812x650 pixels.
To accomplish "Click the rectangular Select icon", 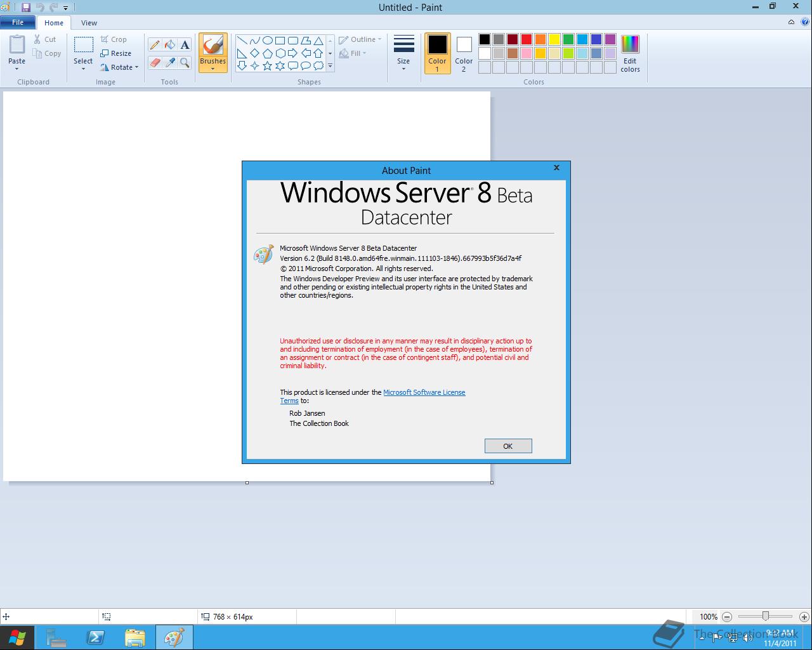I will tap(83, 45).
